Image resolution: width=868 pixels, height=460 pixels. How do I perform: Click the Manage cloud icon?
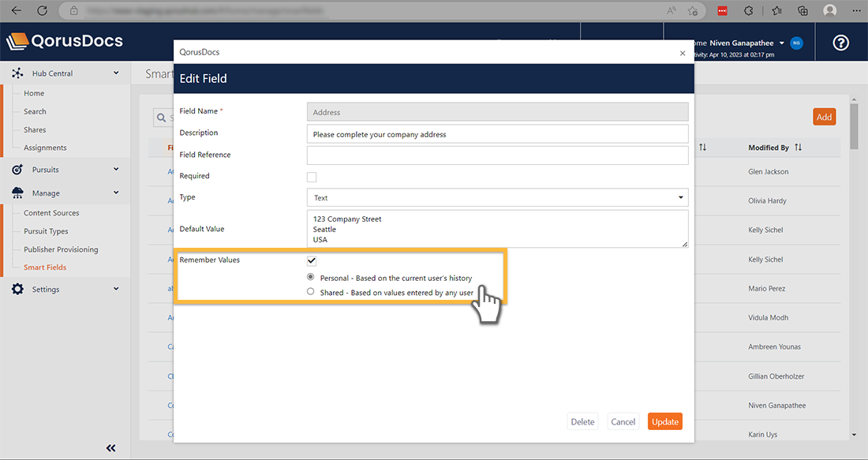pyautogui.click(x=17, y=193)
